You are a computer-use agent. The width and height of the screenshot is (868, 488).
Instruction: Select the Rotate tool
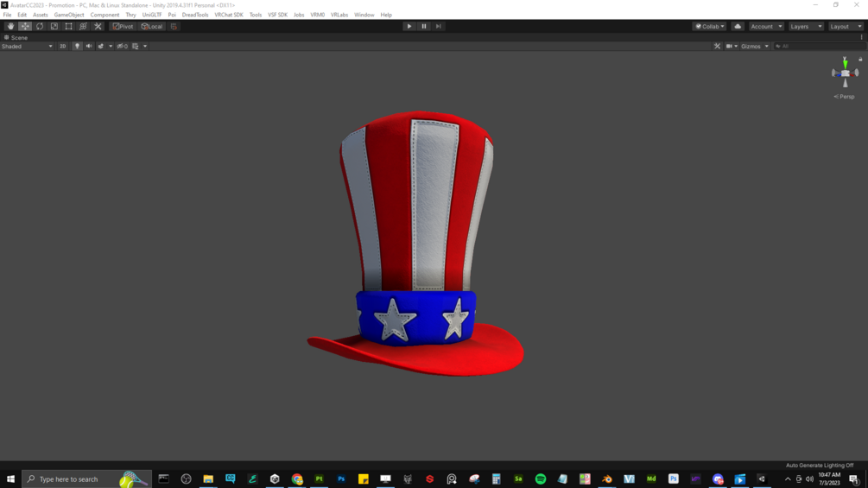click(40, 26)
